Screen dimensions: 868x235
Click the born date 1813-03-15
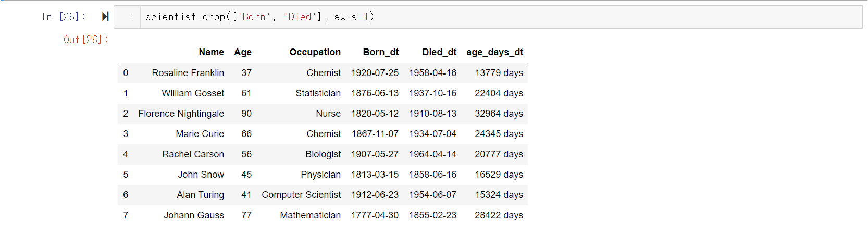pos(375,175)
